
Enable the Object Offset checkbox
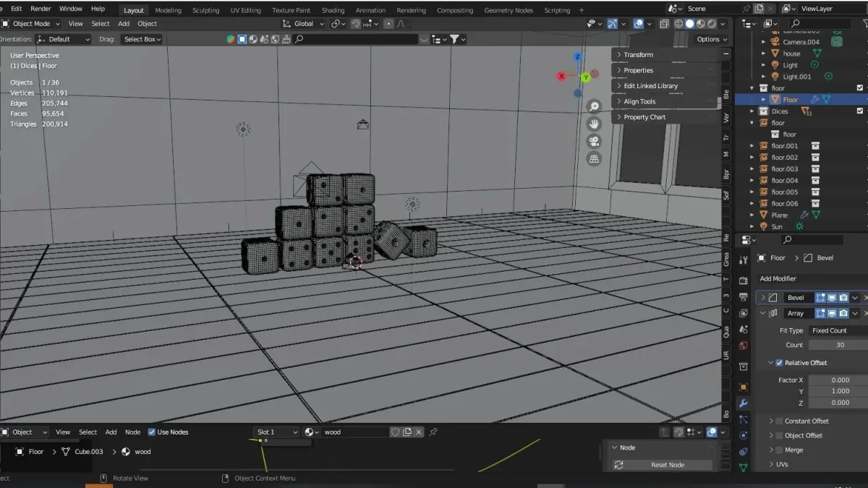click(x=779, y=435)
